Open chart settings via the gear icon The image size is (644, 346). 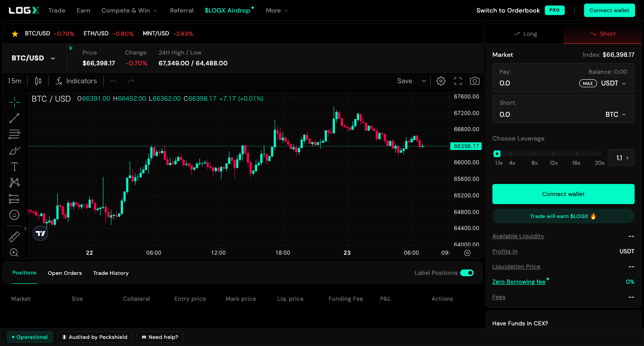point(441,81)
